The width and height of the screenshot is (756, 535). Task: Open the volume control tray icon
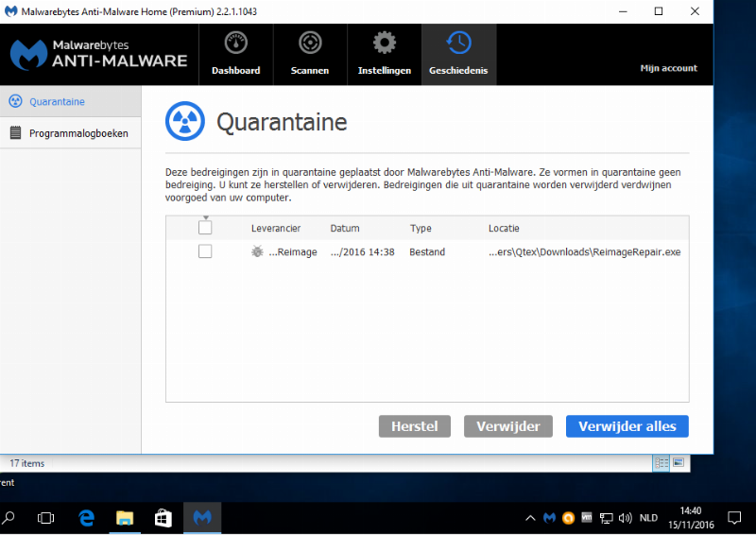(626, 518)
